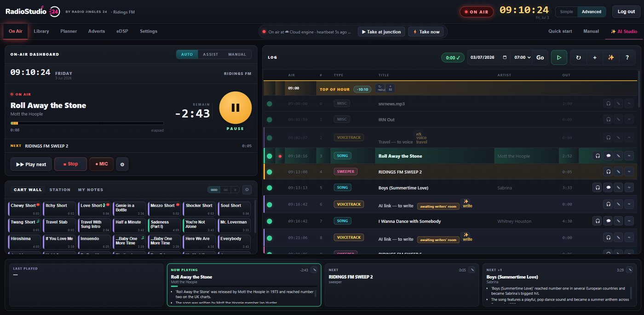Switch dashboard to AUTO mode

[x=187, y=54]
